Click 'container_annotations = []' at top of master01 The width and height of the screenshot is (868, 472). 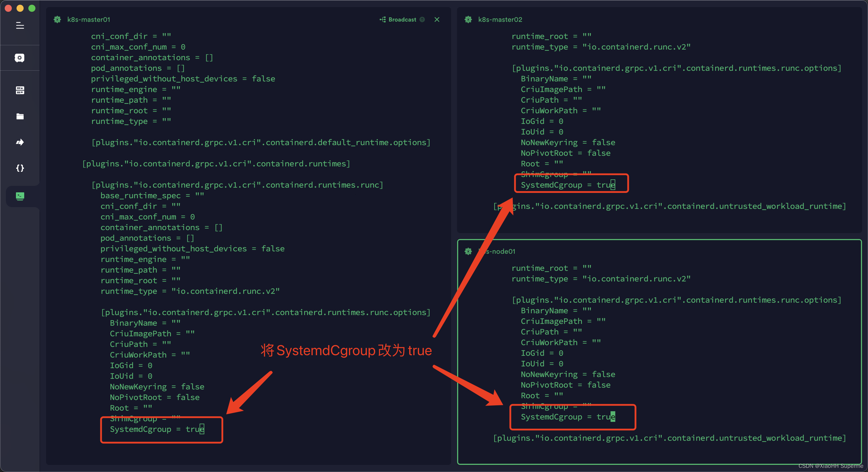[x=152, y=58]
